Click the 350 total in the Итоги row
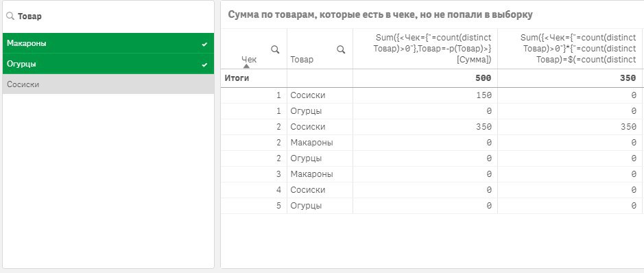Image resolution: width=644 pixels, height=273 pixels. click(628, 78)
